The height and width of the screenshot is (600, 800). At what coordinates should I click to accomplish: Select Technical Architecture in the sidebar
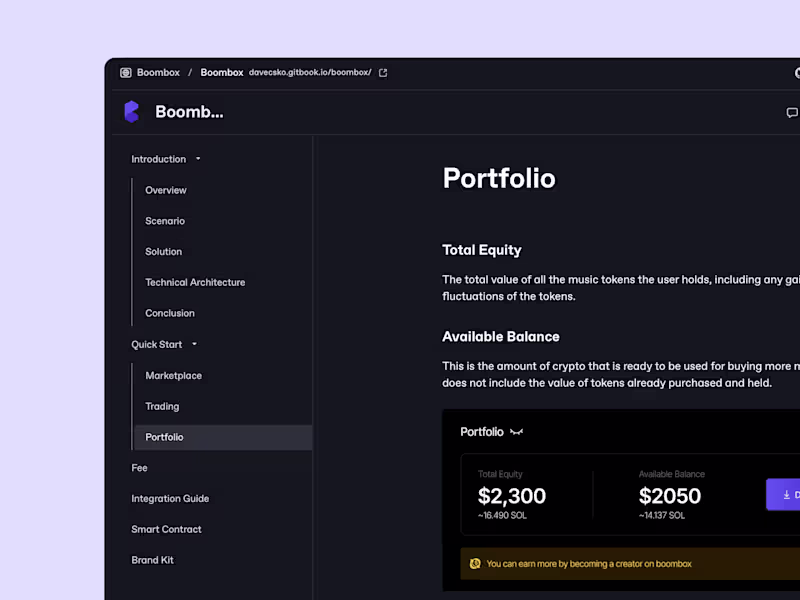coord(195,283)
